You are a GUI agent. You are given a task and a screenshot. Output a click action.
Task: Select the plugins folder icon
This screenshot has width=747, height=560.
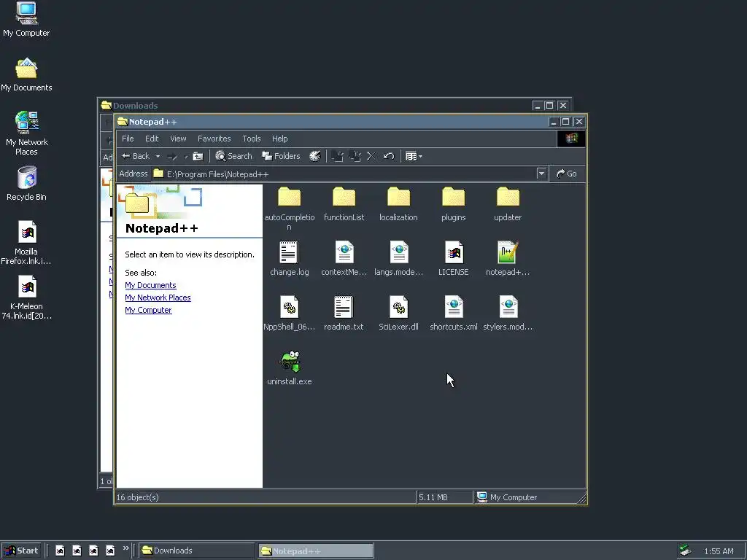pos(453,197)
